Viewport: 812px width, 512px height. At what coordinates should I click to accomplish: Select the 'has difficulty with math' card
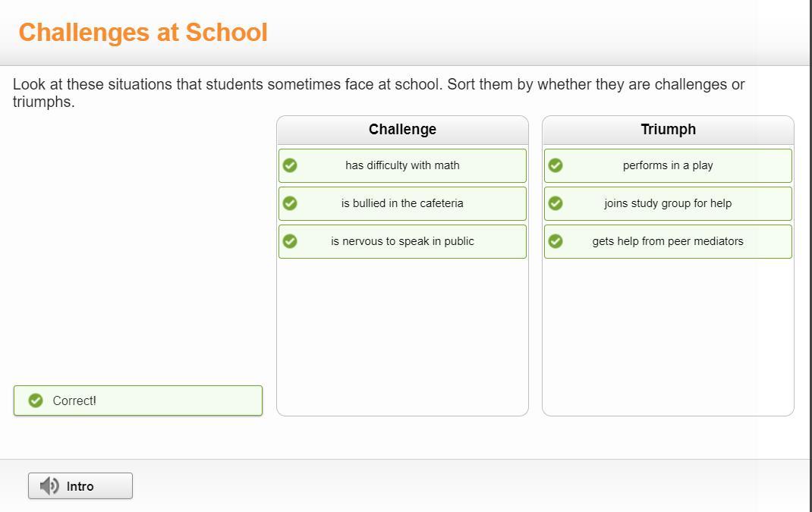pyautogui.click(x=402, y=165)
